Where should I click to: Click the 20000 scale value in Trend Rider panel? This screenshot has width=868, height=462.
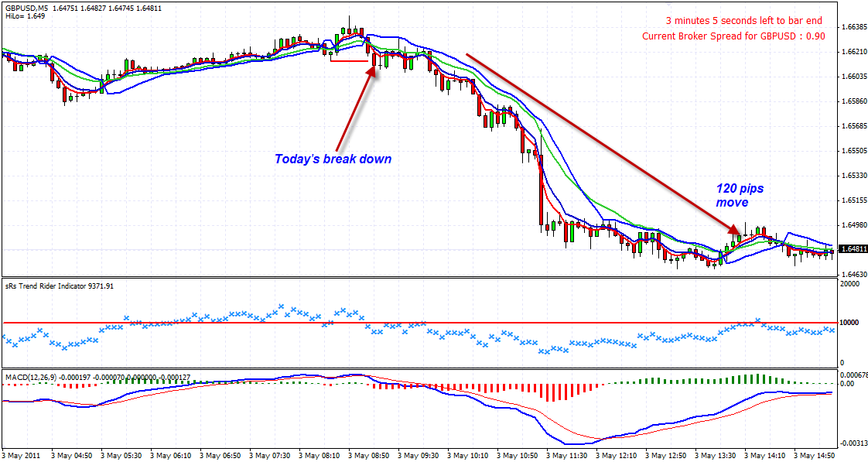849,284
